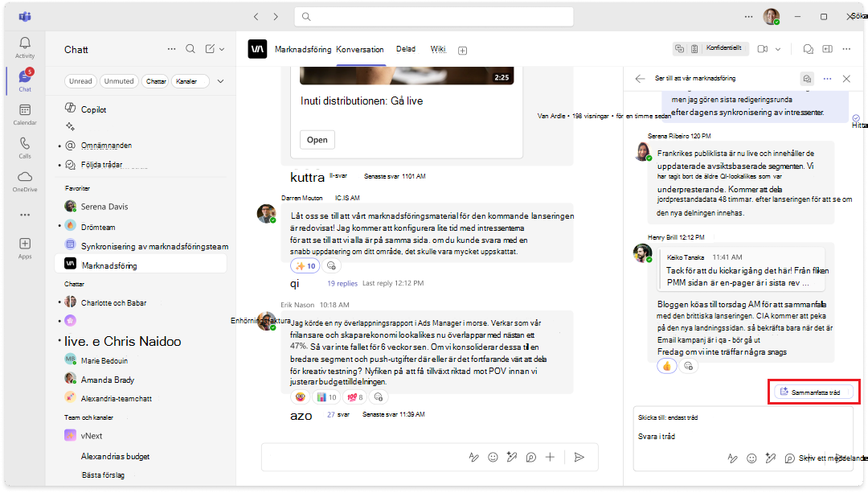Go back in thread panel
868x493 pixels.
coord(640,79)
